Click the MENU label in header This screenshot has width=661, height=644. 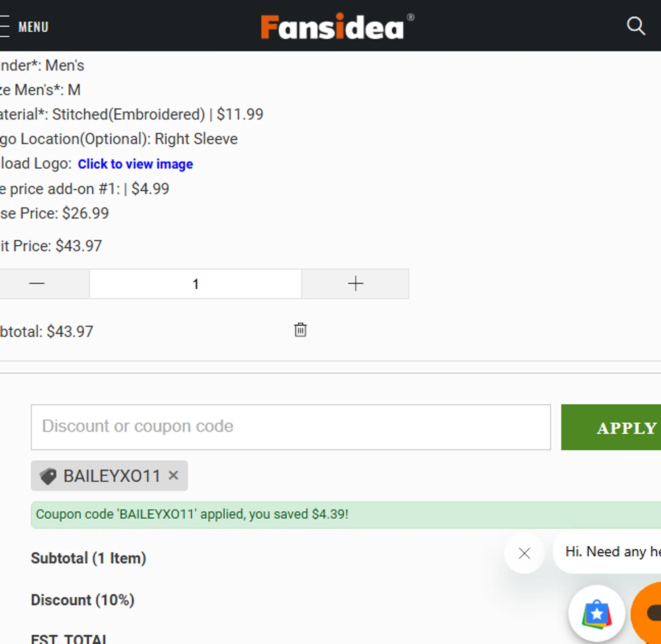point(33,27)
